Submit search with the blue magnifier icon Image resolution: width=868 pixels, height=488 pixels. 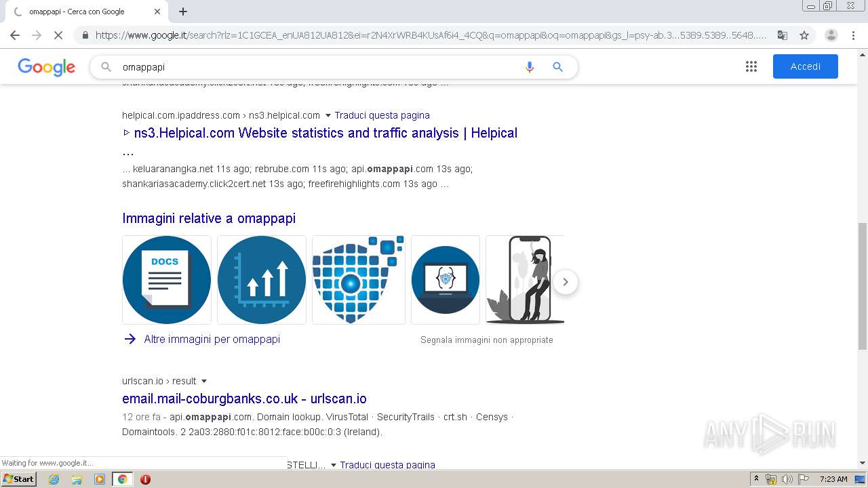point(557,67)
